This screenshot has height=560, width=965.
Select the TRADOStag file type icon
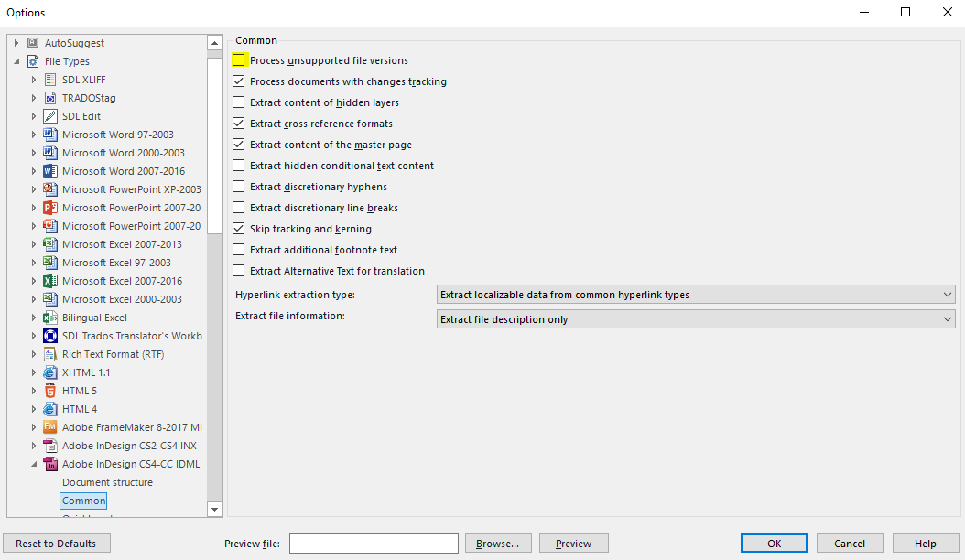click(50, 98)
